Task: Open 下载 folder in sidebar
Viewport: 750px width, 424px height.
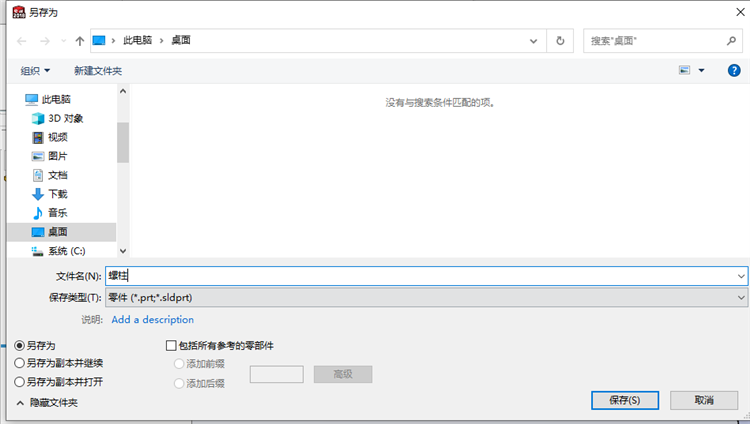Action: click(50, 194)
